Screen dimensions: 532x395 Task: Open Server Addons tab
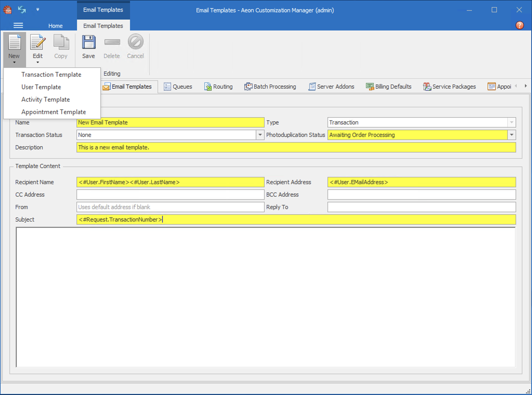[x=331, y=86]
